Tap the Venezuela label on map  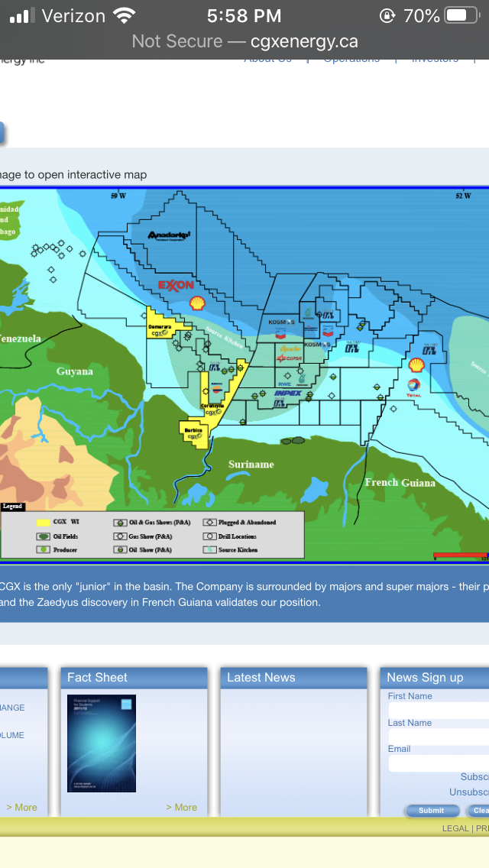click(x=20, y=338)
